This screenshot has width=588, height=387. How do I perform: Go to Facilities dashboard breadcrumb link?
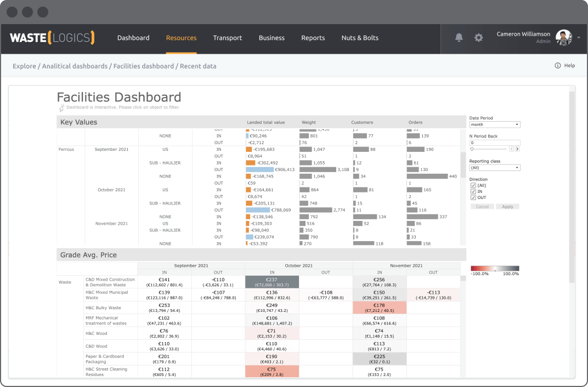(143, 66)
